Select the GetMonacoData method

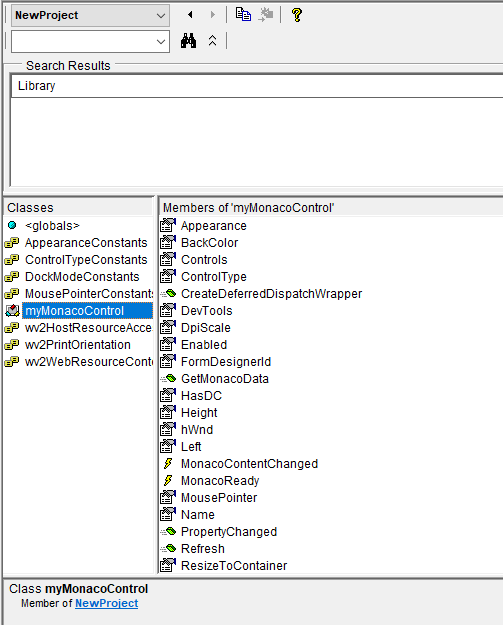click(225, 379)
